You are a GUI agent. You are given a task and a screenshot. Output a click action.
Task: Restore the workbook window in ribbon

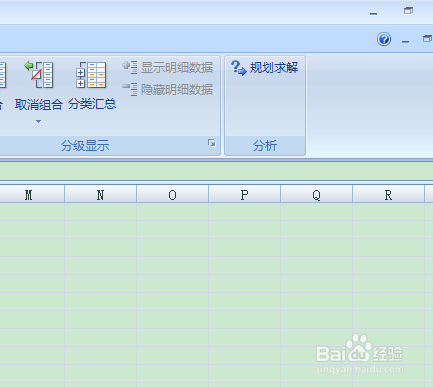[x=427, y=39]
